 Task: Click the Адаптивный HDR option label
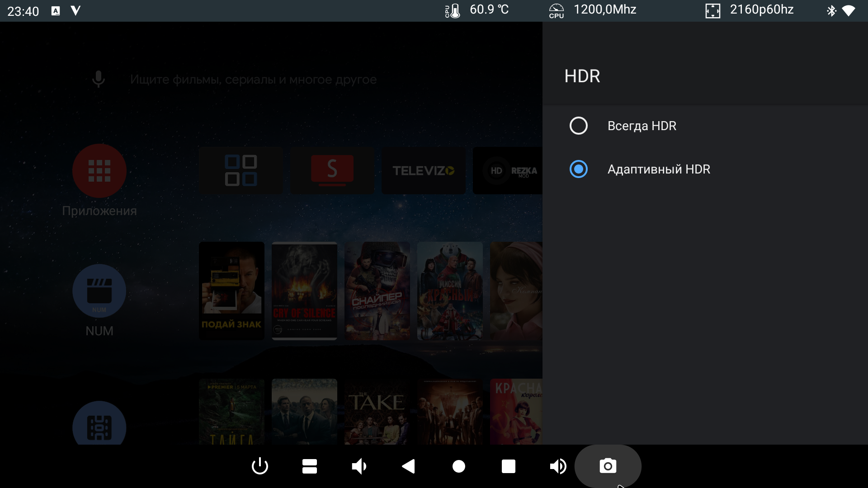click(659, 169)
